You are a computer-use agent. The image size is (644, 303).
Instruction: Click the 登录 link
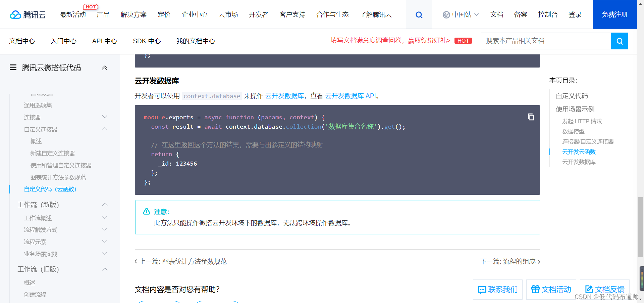575,15
